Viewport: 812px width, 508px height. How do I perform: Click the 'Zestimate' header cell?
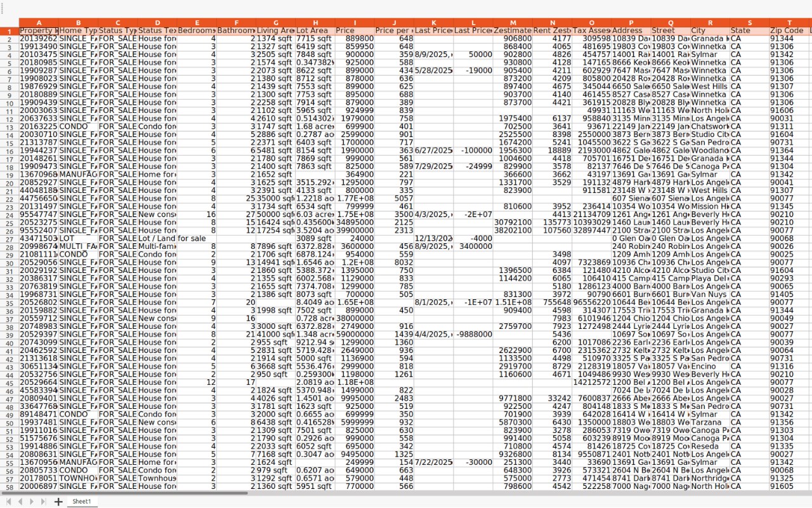tap(513, 30)
